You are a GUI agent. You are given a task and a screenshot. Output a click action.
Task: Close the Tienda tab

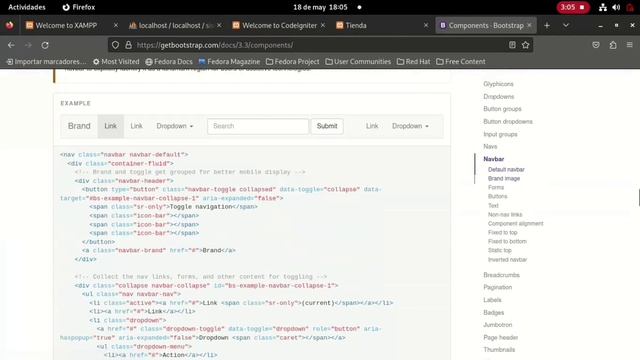(x=426, y=25)
